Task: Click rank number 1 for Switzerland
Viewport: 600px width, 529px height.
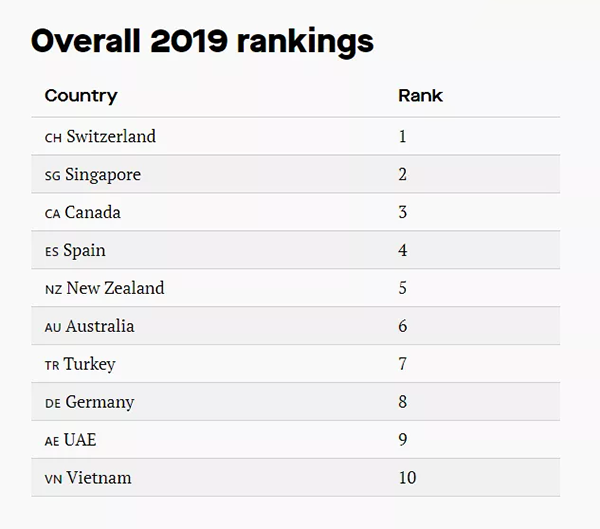Action: (402, 136)
